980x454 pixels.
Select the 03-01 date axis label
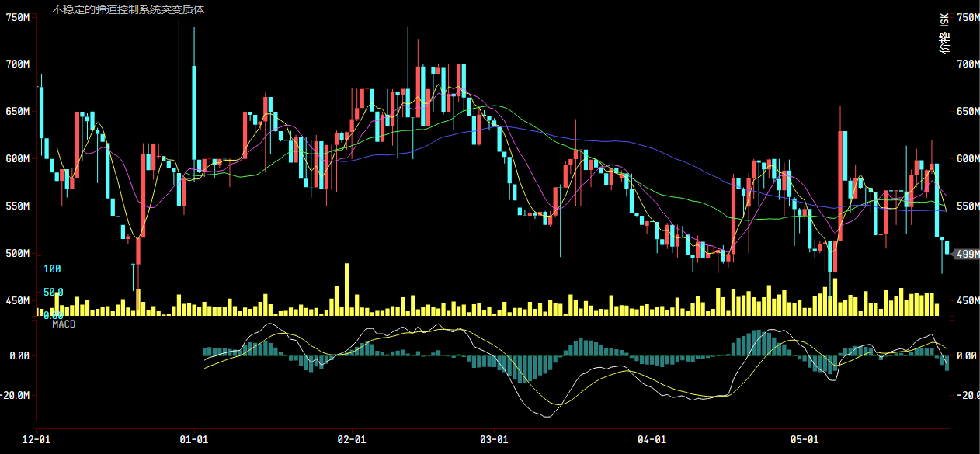(494, 439)
